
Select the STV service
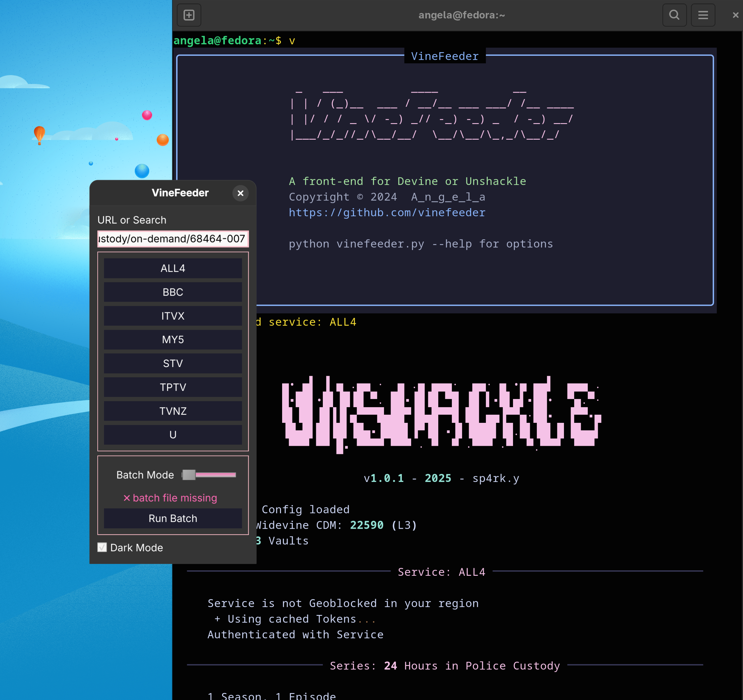point(173,363)
